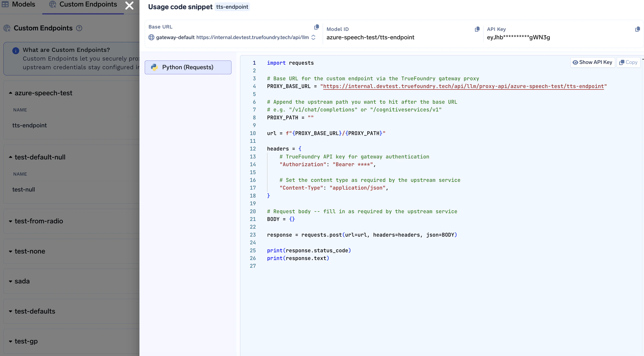
Task: Click the info icon in the Custom Endpoints banner
Action: [x=15, y=50]
